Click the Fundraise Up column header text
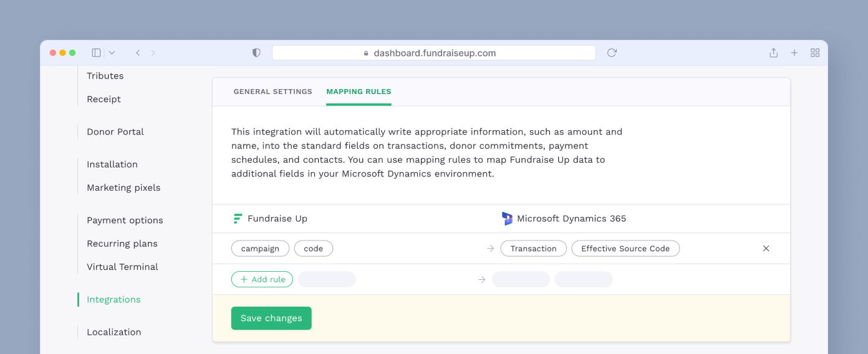This screenshot has width=868, height=354. point(277,219)
